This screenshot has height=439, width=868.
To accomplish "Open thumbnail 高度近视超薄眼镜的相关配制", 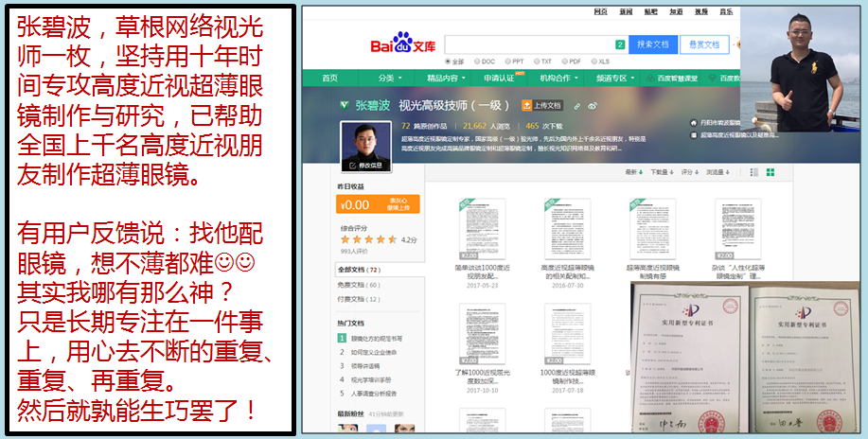I will click(567, 229).
